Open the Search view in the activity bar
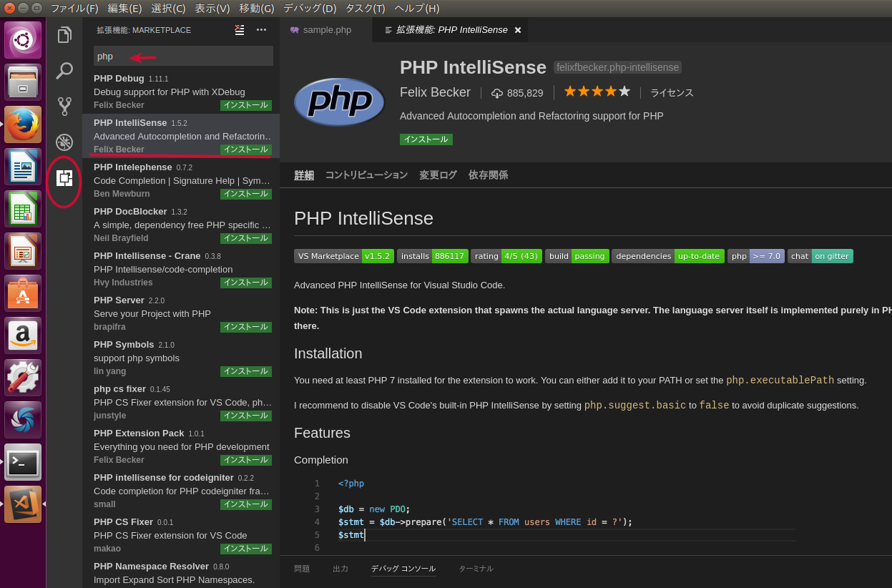 (x=64, y=70)
